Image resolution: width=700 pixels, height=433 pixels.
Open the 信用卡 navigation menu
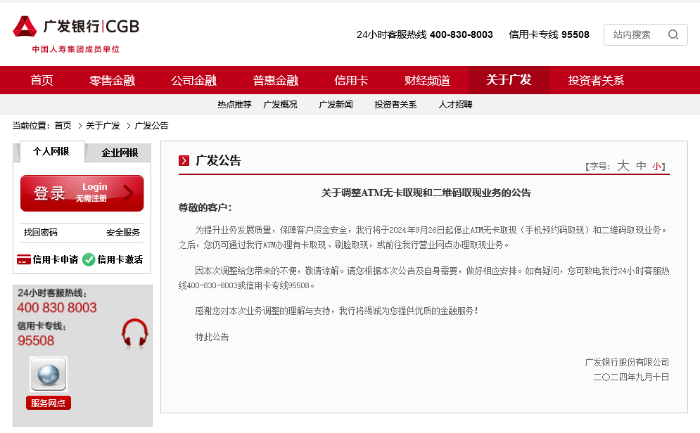pos(351,80)
